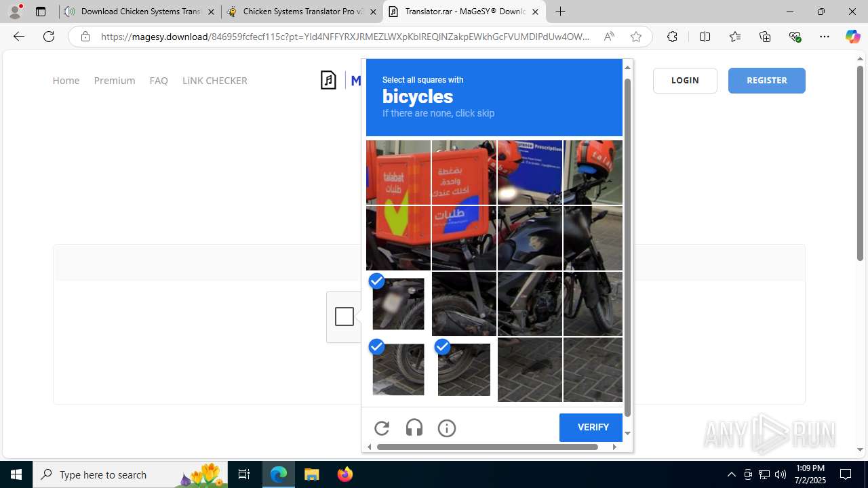Viewport: 868px width, 488px height.
Task: Switch to the audio challenge headphones icon
Action: (x=414, y=428)
